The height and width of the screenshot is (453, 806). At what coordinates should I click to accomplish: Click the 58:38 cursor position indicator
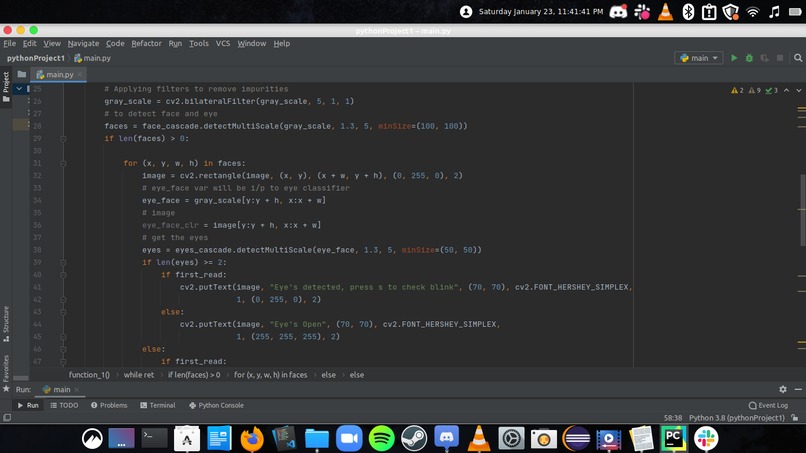(x=672, y=418)
